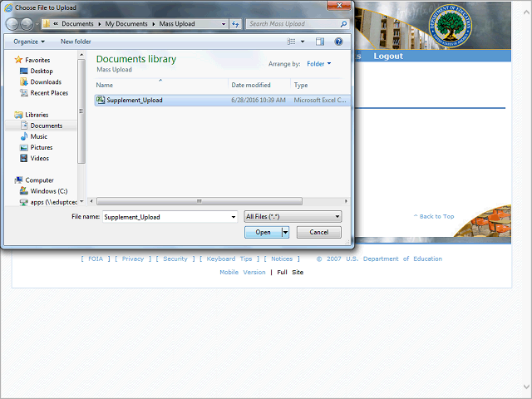
Task: Click the Logout link on webpage
Action: click(388, 56)
